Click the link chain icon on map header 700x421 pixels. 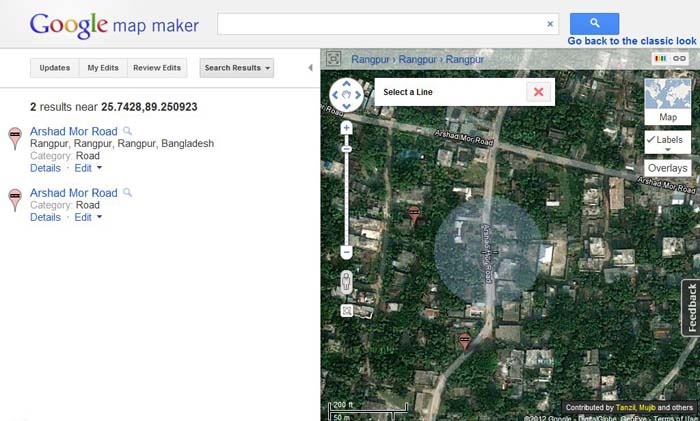(x=679, y=58)
